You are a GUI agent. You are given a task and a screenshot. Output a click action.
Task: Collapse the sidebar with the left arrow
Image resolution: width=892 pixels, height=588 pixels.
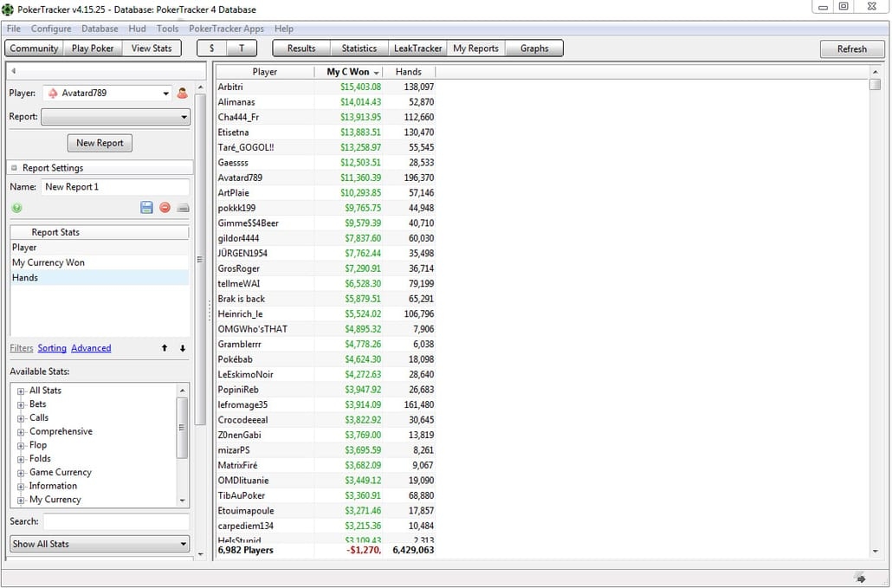(x=13, y=71)
